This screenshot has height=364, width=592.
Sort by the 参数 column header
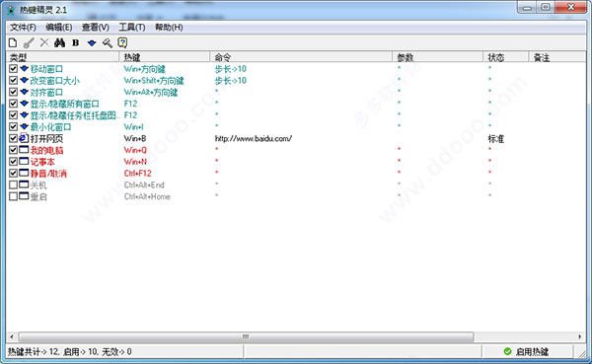click(438, 57)
